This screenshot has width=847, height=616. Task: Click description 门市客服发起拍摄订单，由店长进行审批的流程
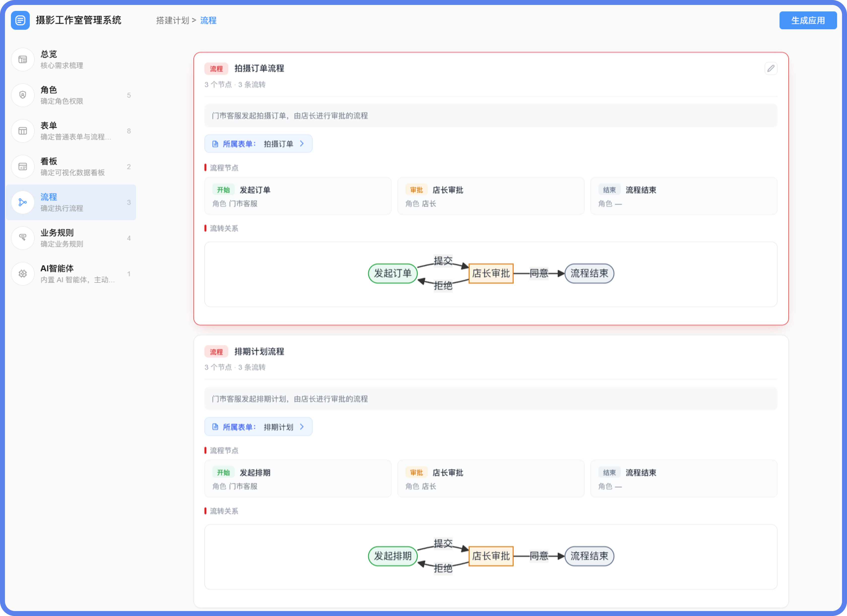click(x=290, y=116)
